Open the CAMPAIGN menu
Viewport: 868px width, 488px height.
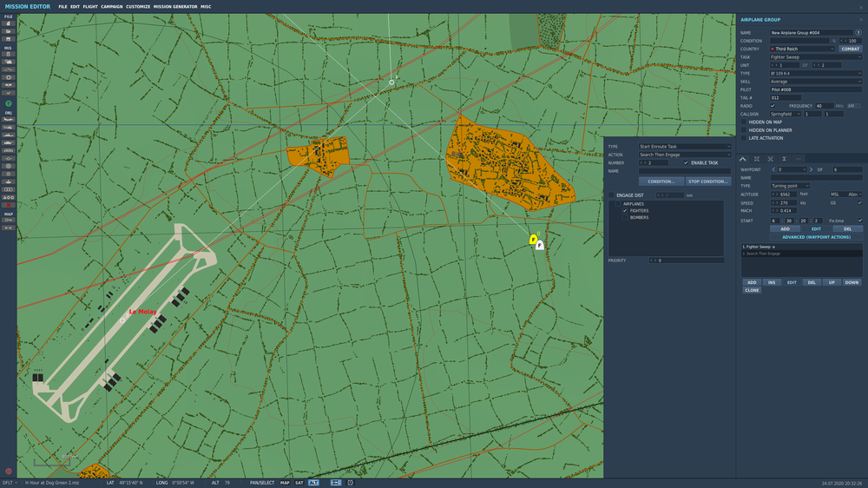[x=111, y=6]
